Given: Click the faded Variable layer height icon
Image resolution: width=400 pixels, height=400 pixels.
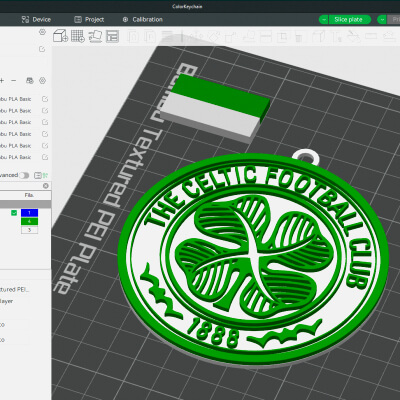Looking at the screenshot, I should coord(166,36).
